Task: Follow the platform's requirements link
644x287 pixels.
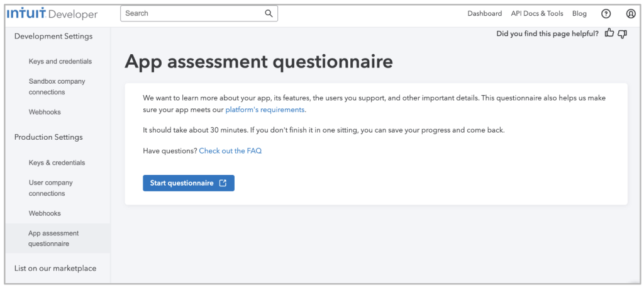Action: tap(265, 110)
